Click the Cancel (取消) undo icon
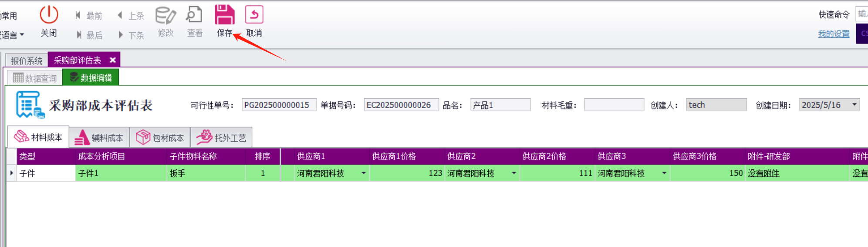The height and width of the screenshot is (247, 868). tap(254, 15)
